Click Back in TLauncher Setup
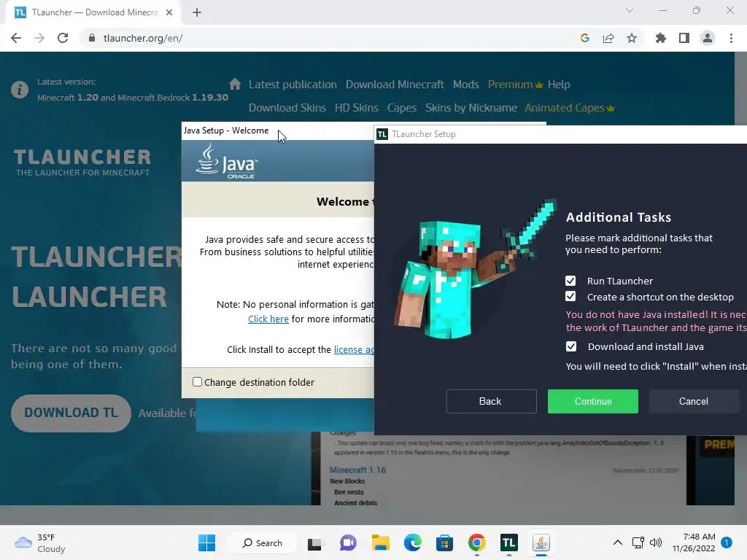The width and height of the screenshot is (747, 560). (x=491, y=402)
